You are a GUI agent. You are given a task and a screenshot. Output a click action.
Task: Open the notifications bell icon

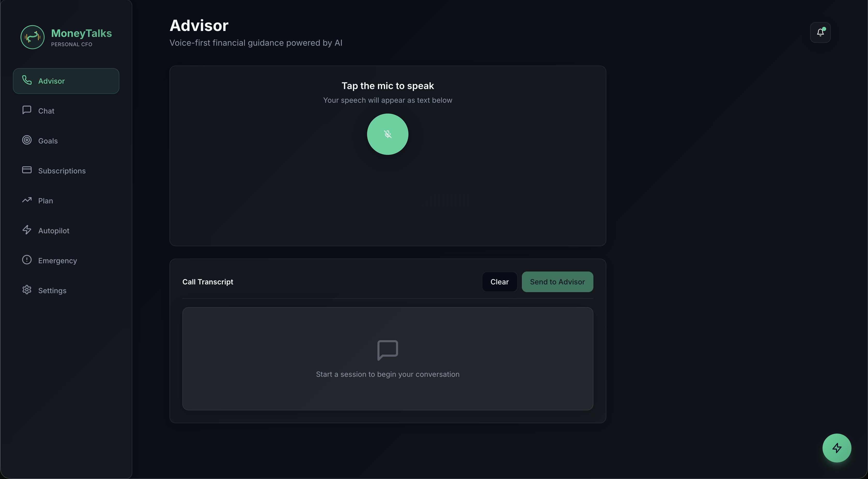pyautogui.click(x=820, y=32)
